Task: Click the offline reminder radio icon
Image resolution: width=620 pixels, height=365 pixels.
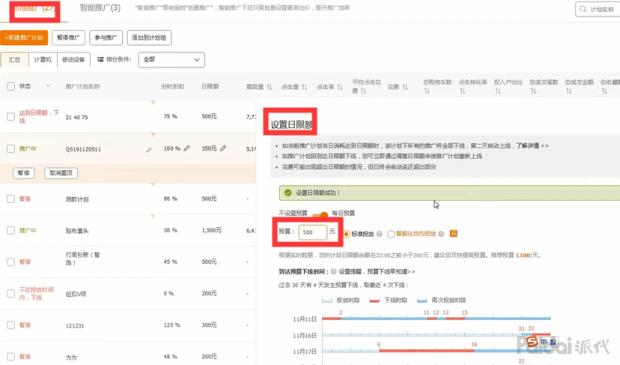Action: coord(333,272)
